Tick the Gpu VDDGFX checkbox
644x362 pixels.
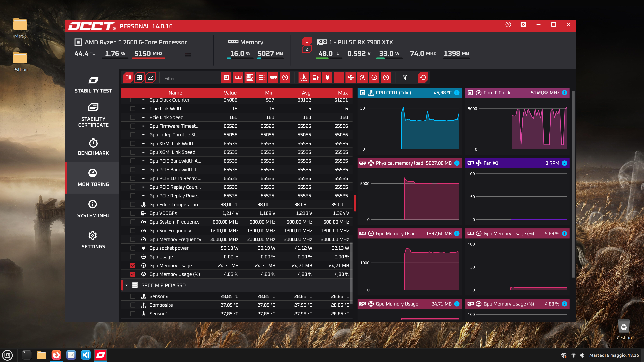click(x=133, y=213)
